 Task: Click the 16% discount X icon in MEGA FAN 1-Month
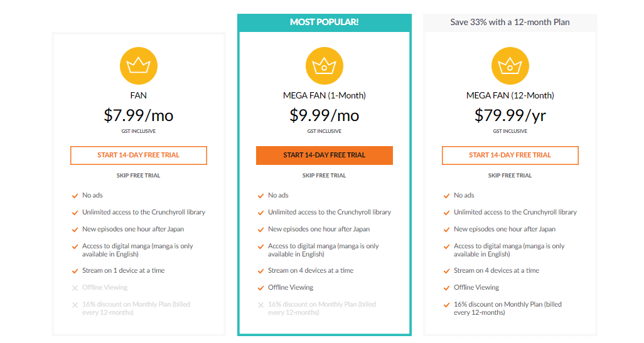[x=261, y=305]
